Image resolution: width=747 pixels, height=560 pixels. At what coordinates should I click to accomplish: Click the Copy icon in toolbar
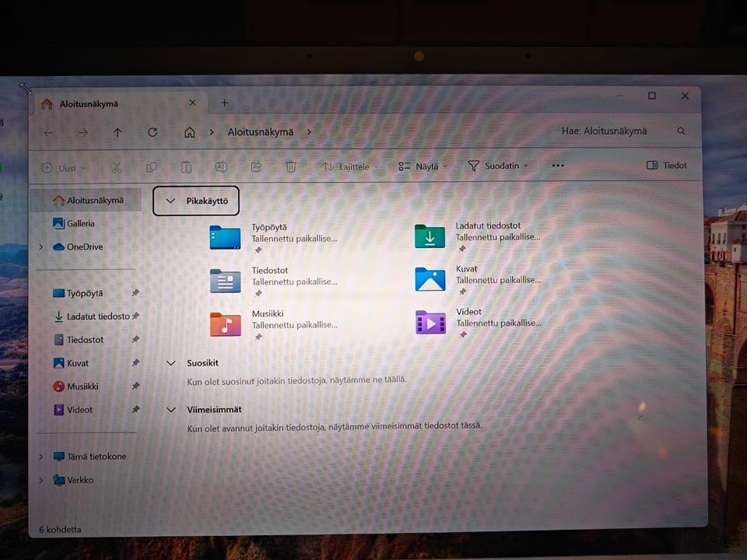pyautogui.click(x=152, y=167)
